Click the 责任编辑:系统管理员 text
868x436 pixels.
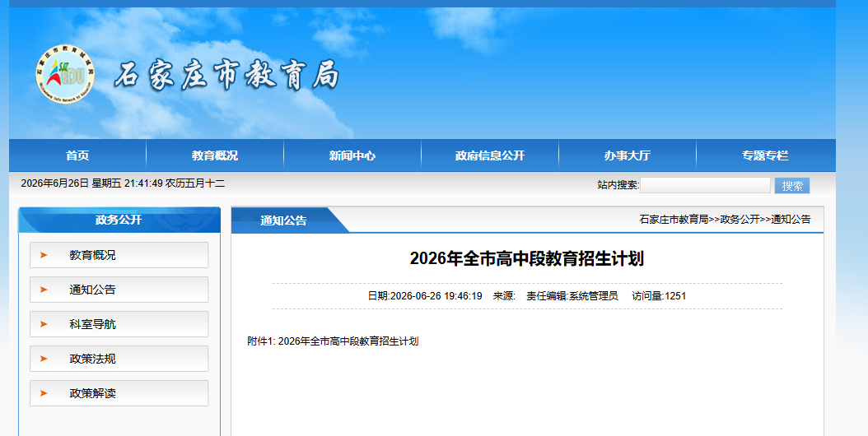572,296
